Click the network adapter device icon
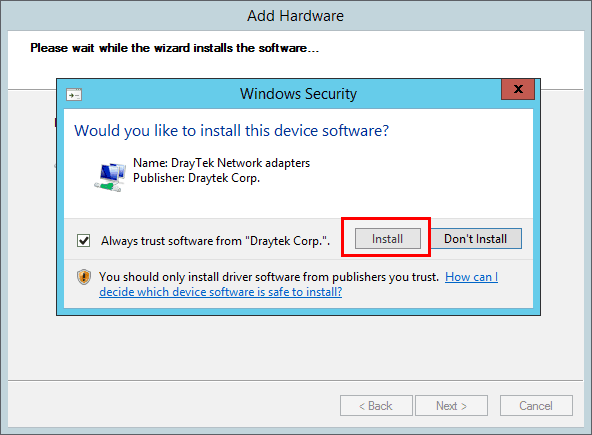This screenshot has width=592, height=435. pyautogui.click(x=110, y=177)
